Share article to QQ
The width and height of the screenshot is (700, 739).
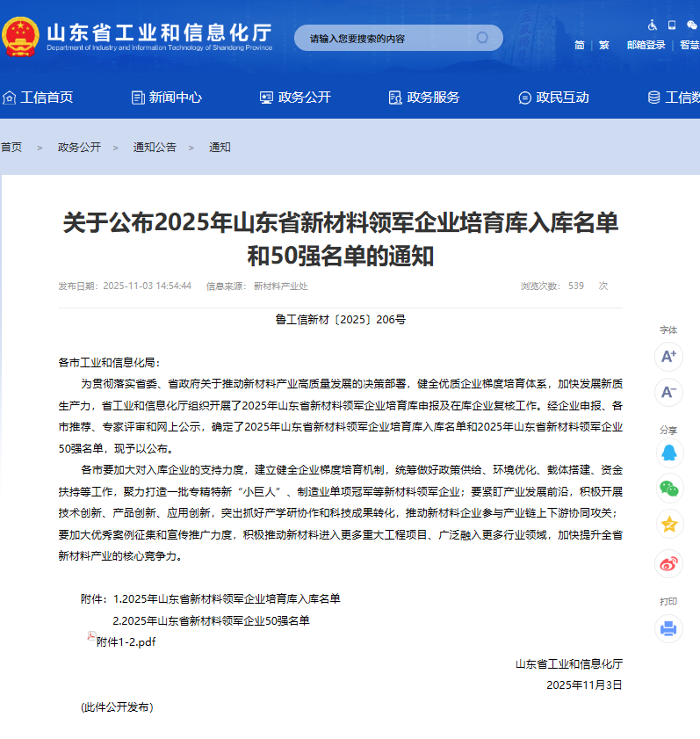[668, 453]
